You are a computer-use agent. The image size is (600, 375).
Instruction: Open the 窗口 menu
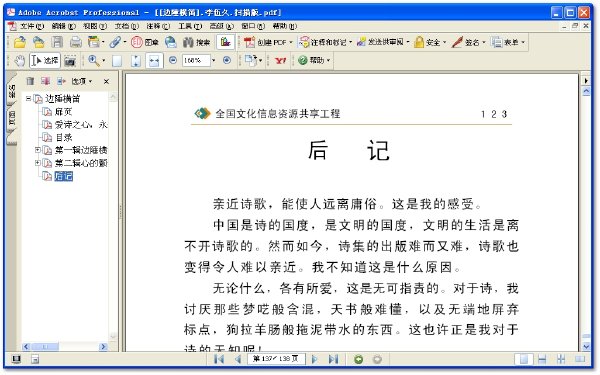(x=253, y=26)
